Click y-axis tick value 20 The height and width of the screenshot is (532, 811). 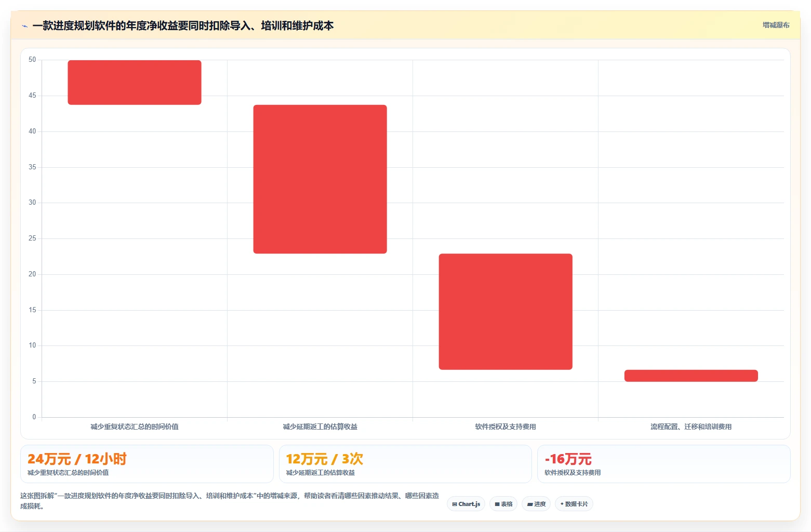pyautogui.click(x=32, y=274)
